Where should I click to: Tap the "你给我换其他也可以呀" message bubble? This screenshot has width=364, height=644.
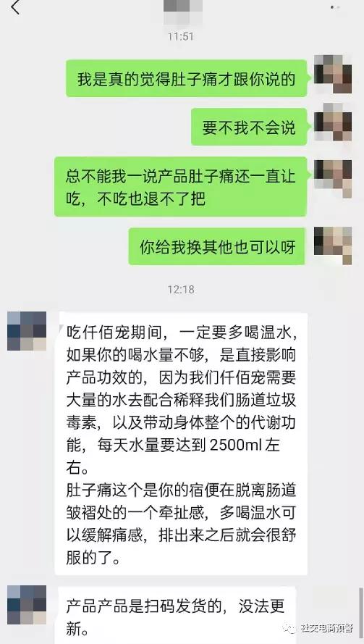(x=217, y=246)
